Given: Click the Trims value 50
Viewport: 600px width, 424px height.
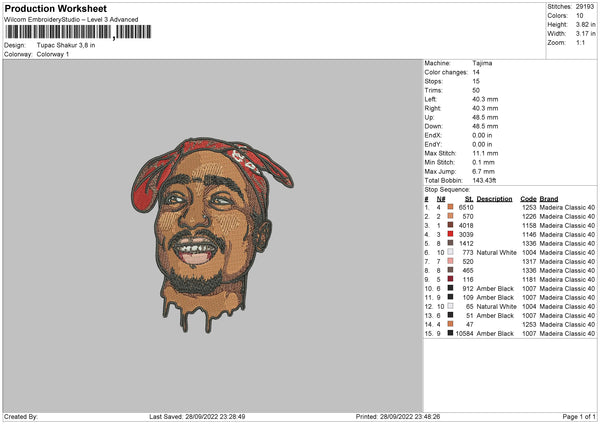Looking at the screenshot, I should click(x=476, y=90).
